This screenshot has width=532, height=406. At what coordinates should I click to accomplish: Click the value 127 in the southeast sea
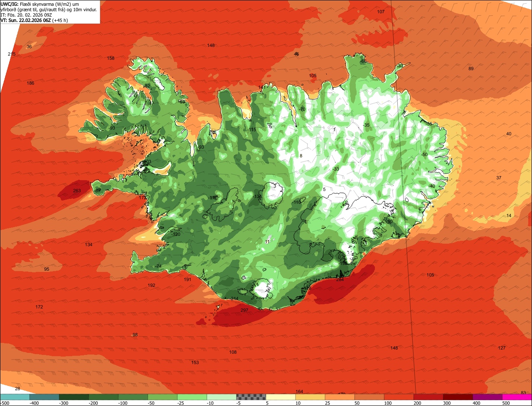pyautogui.click(x=502, y=348)
